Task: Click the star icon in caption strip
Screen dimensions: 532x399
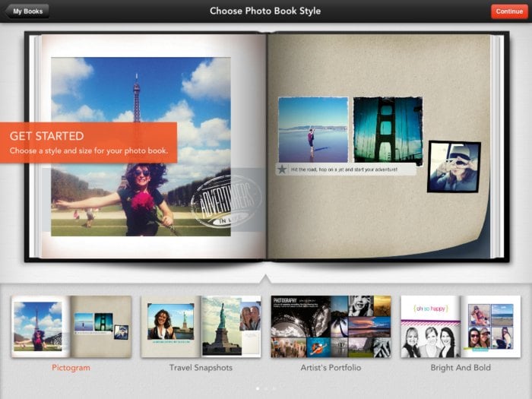Action: click(x=282, y=169)
